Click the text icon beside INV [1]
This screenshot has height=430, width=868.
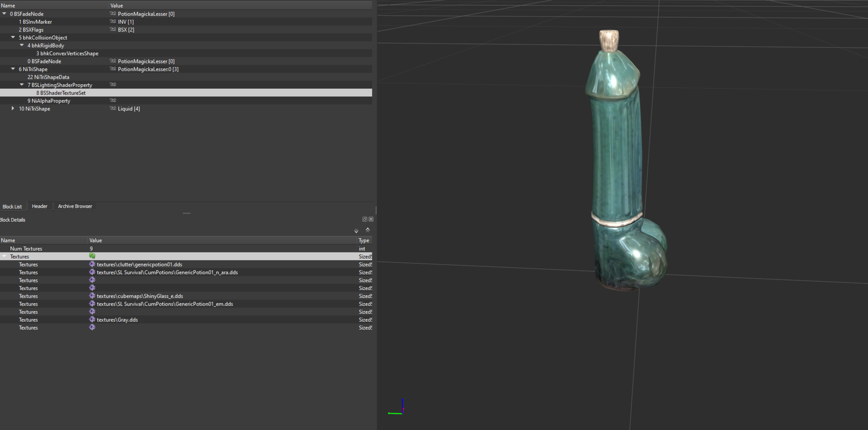click(x=113, y=21)
